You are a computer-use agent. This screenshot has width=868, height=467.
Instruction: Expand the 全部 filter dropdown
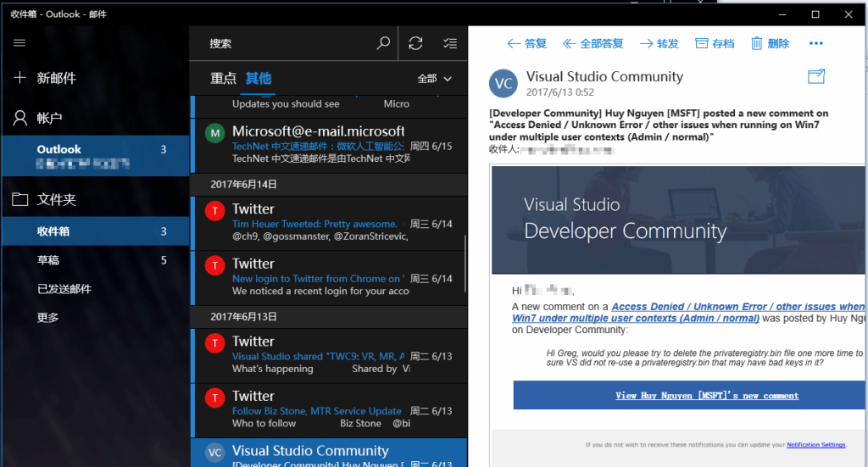pos(435,79)
